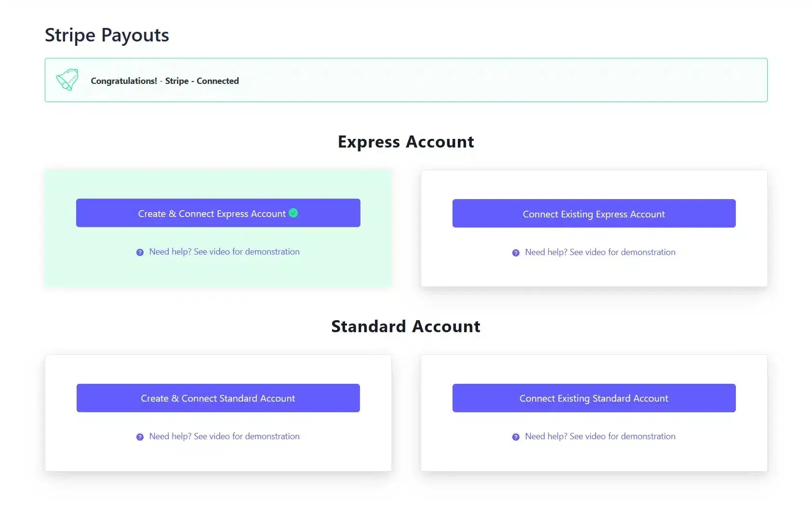Open the Standard Account demonstration video link
Screen dimensions: 812x513
[x=224, y=436]
